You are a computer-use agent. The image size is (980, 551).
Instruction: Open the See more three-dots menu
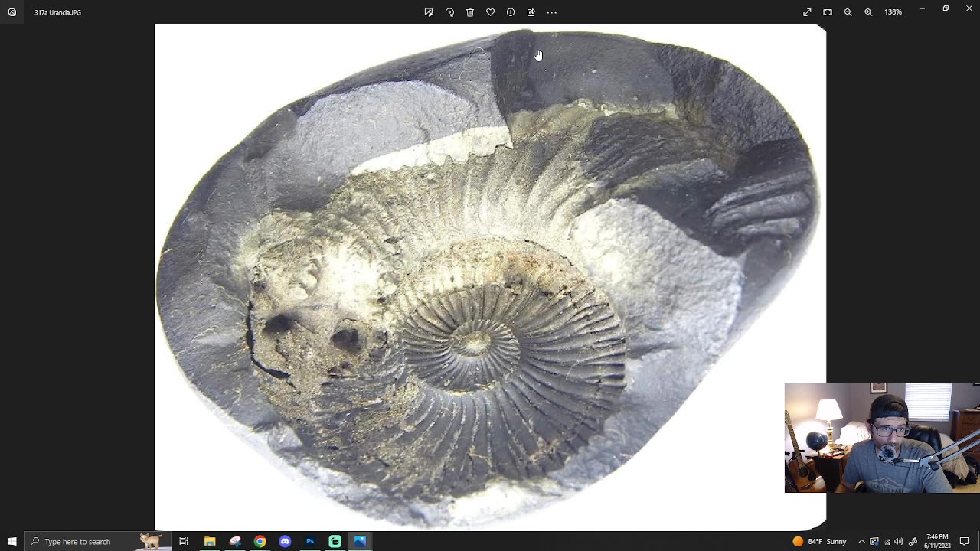pyautogui.click(x=551, y=12)
